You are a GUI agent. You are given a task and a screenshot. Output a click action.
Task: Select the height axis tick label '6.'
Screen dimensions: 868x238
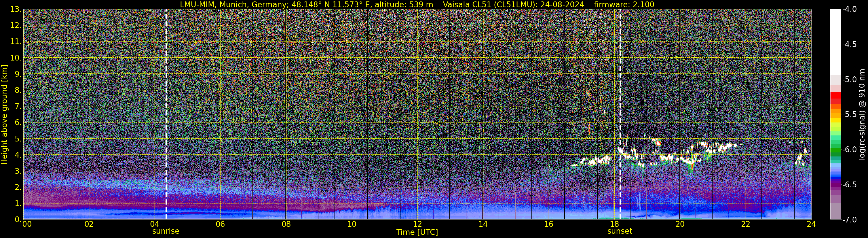tap(18, 122)
